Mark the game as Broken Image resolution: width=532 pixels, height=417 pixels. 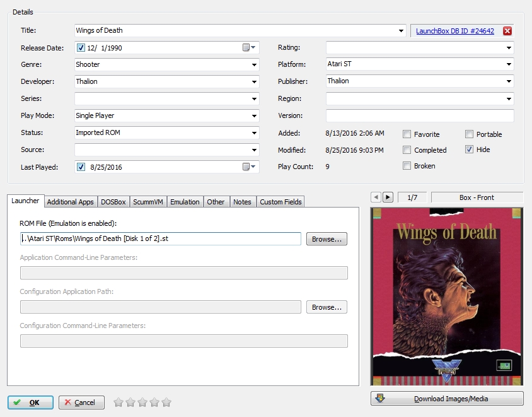407,166
